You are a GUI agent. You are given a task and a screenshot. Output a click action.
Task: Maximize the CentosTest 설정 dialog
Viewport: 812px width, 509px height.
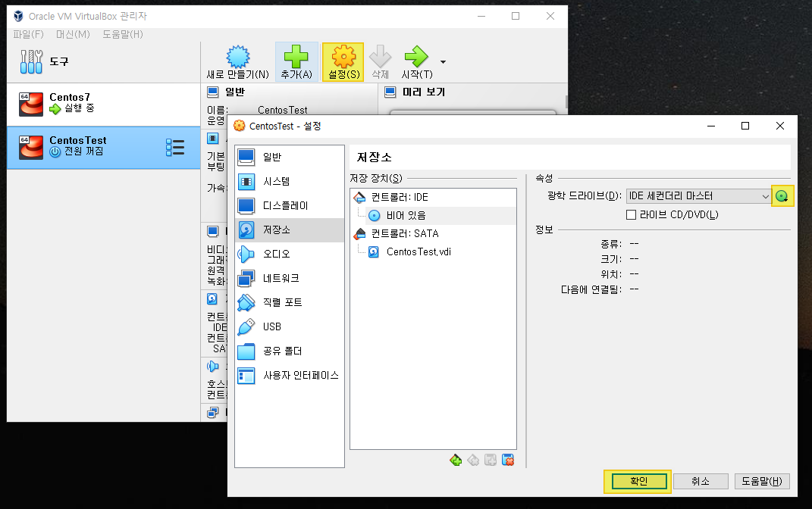[x=745, y=126]
